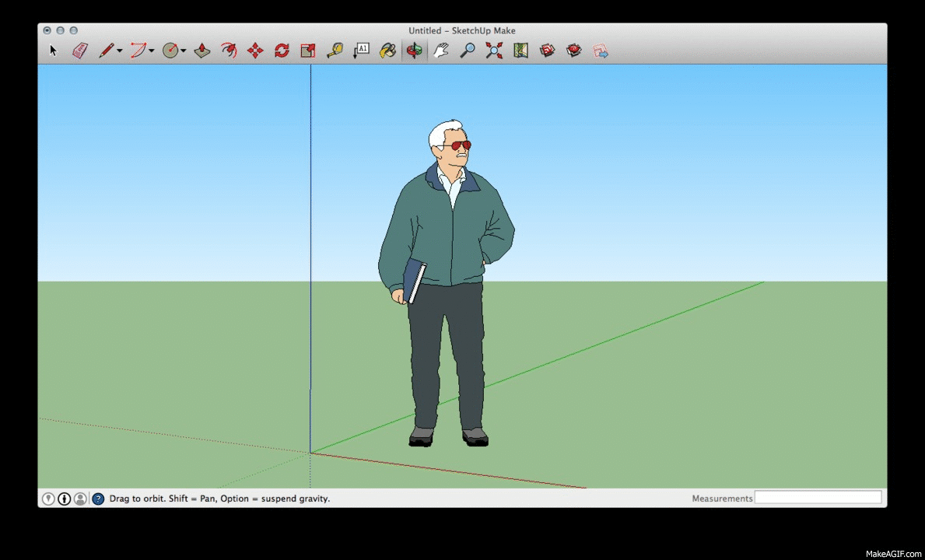Activate the Paint Bucket tool

coord(387,51)
